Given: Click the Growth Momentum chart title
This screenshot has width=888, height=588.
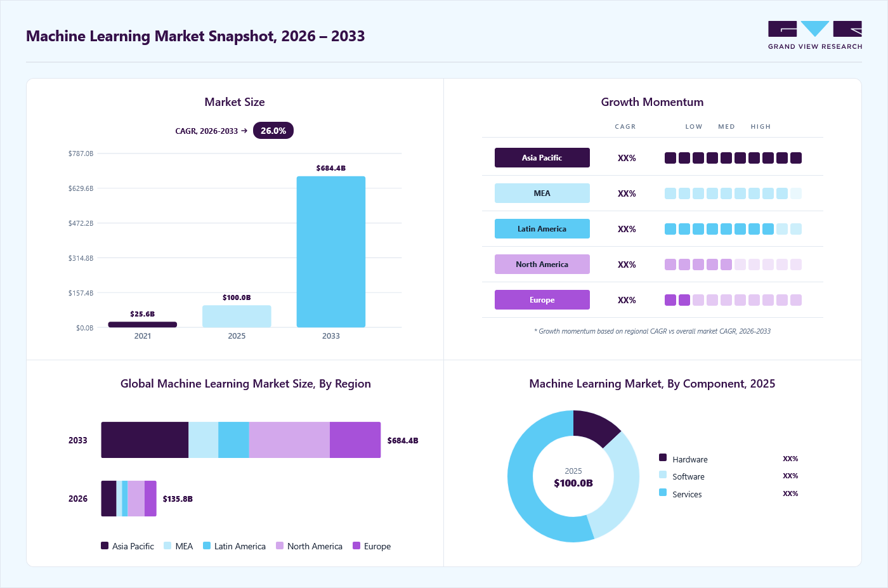Looking at the screenshot, I should (652, 102).
